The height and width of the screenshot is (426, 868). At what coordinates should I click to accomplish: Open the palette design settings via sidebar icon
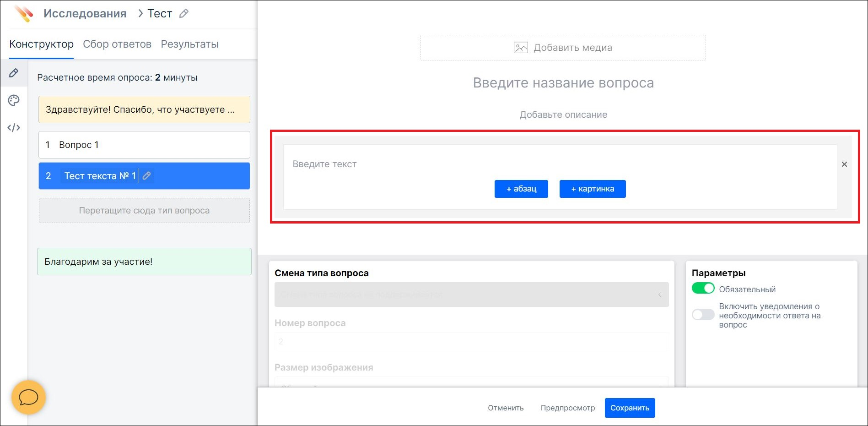[14, 100]
